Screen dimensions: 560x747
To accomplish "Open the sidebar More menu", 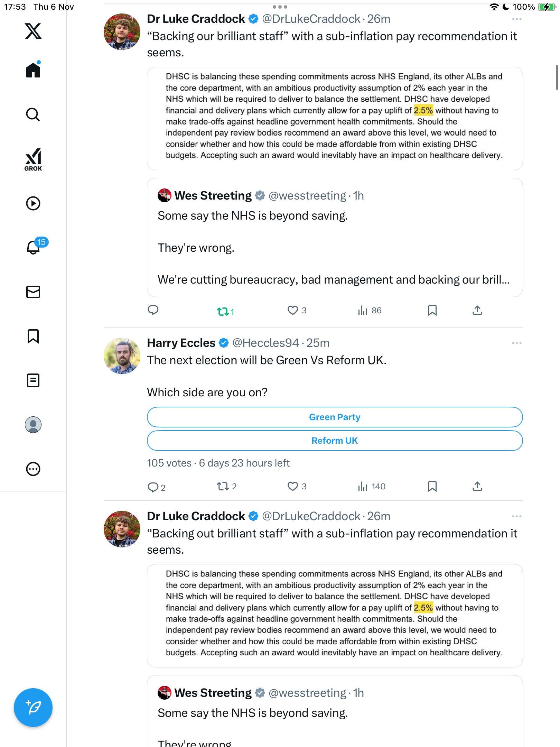I will click(x=33, y=469).
